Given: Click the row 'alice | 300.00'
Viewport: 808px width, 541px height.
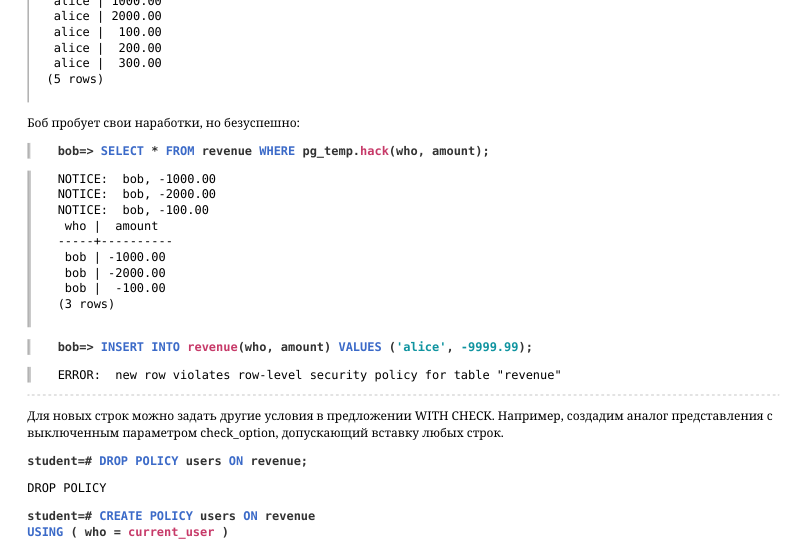Looking at the screenshot, I should pos(108,63).
